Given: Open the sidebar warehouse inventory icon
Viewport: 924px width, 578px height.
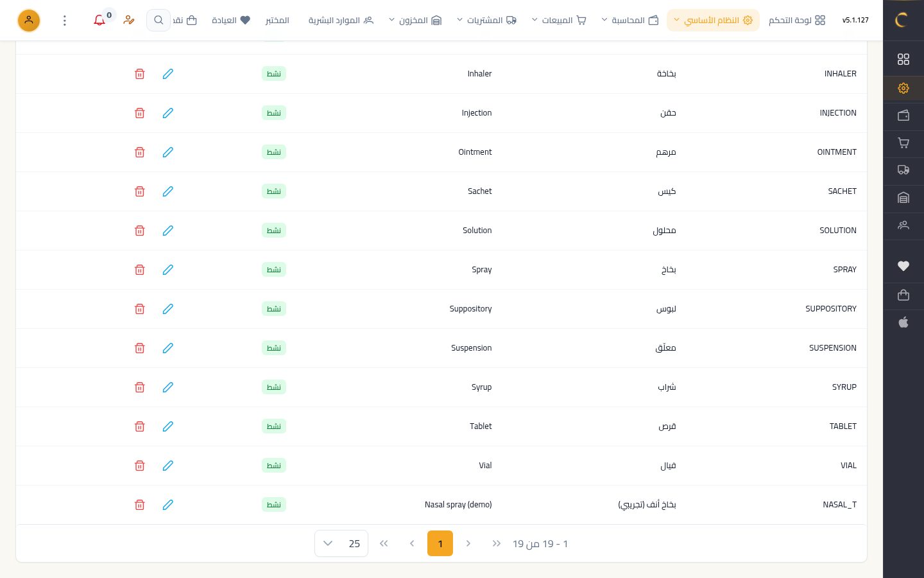Looking at the screenshot, I should click(x=903, y=198).
